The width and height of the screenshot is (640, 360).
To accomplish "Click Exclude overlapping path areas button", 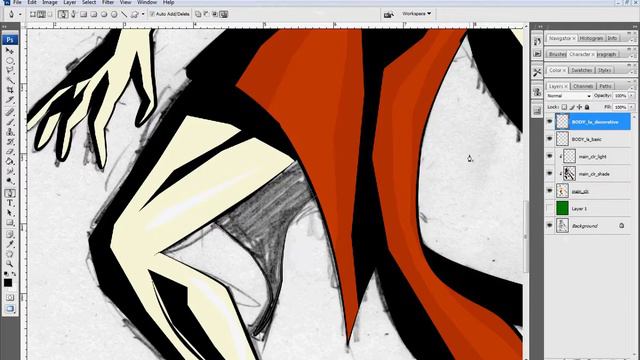I will pyautogui.click(x=224, y=14).
